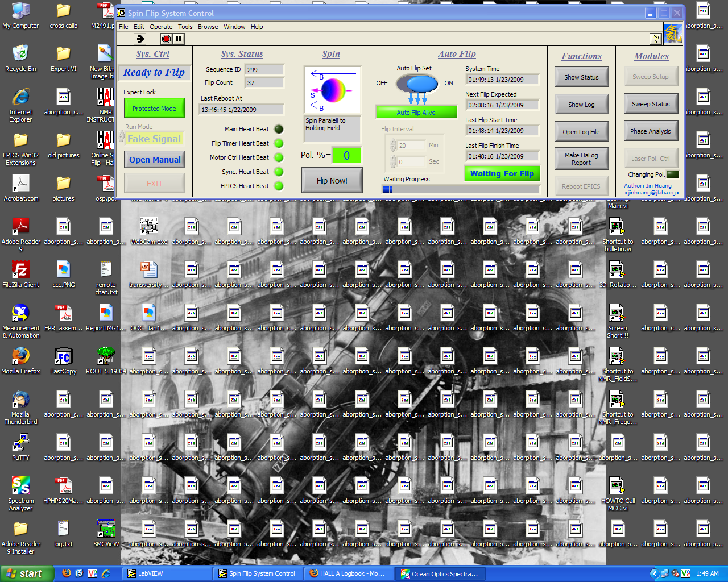Open the Recycle Bin desktop icon
The image size is (728, 582).
(x=20, y=59)
